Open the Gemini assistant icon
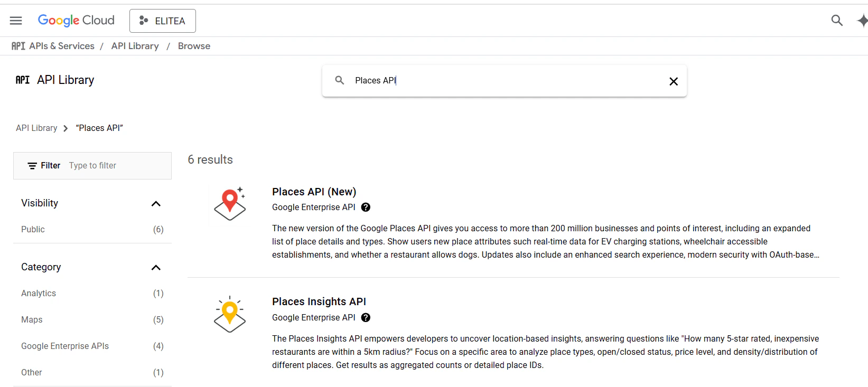 tap(861, 20)
